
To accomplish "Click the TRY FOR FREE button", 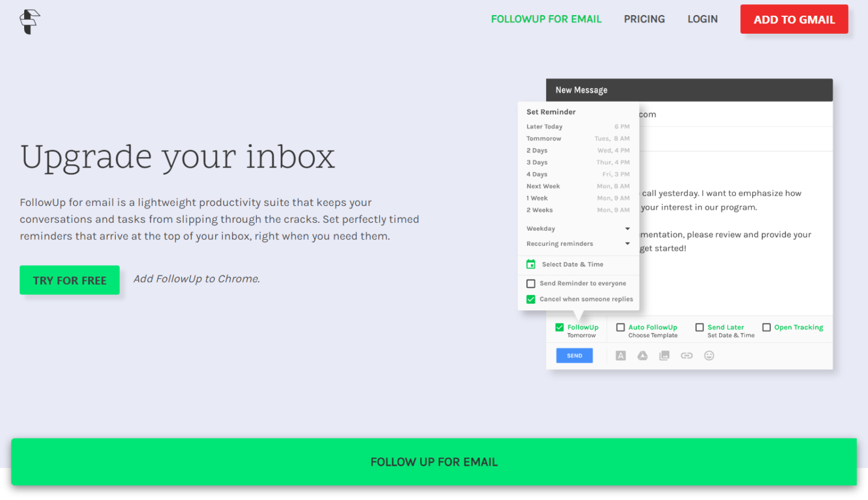I will click(69, 280).
